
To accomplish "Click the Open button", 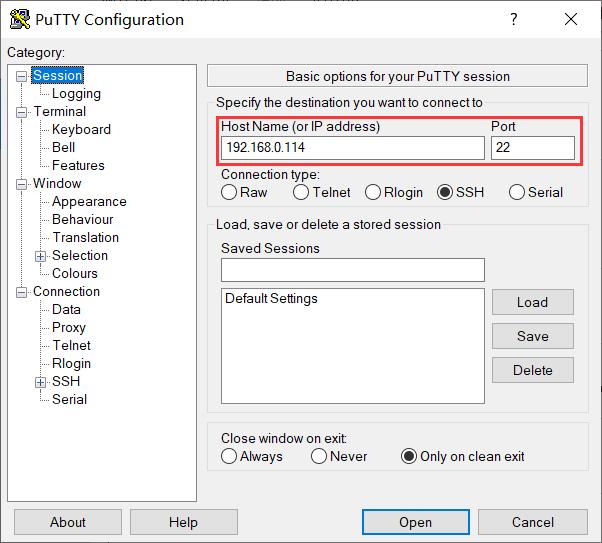I will (415, 522).
